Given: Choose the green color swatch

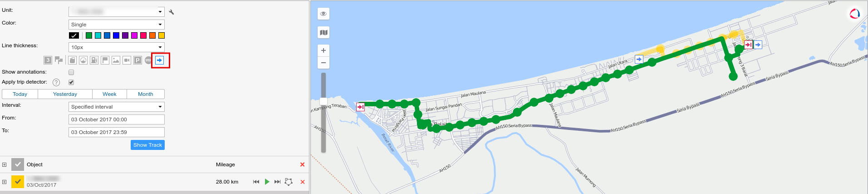Looking at the screenshot, I should point(89,35).
